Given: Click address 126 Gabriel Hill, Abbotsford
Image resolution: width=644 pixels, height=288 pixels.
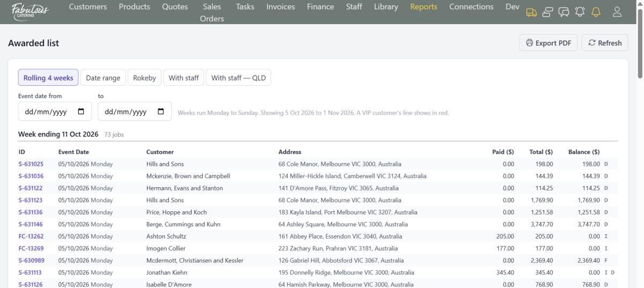Looking at the screenshot, I should pos(341,261).
